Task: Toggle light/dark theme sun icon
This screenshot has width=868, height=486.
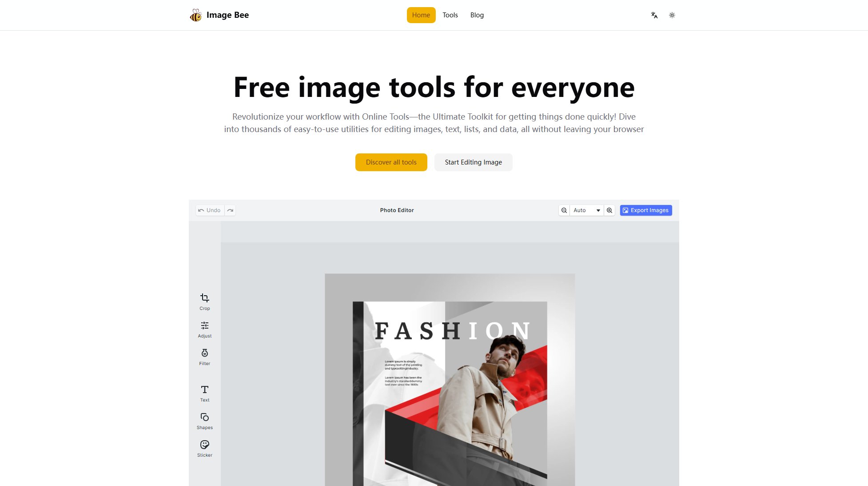Action: click(672, 15)
